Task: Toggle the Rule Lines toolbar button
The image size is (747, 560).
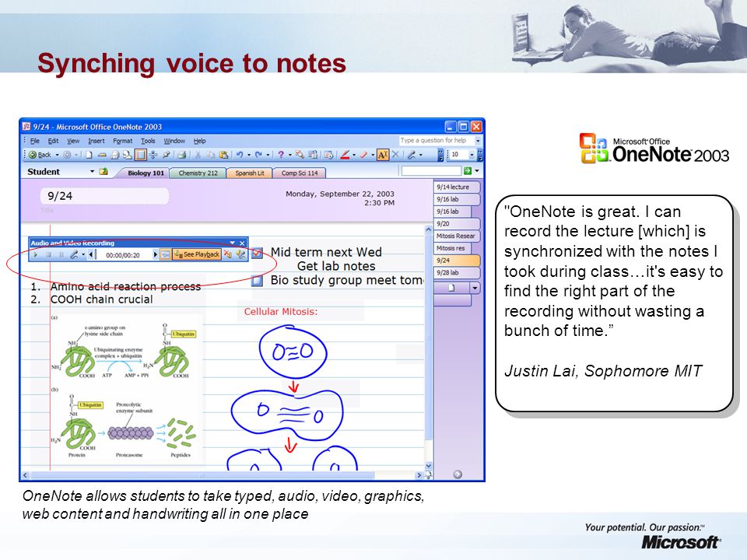Action: [140, 155]
